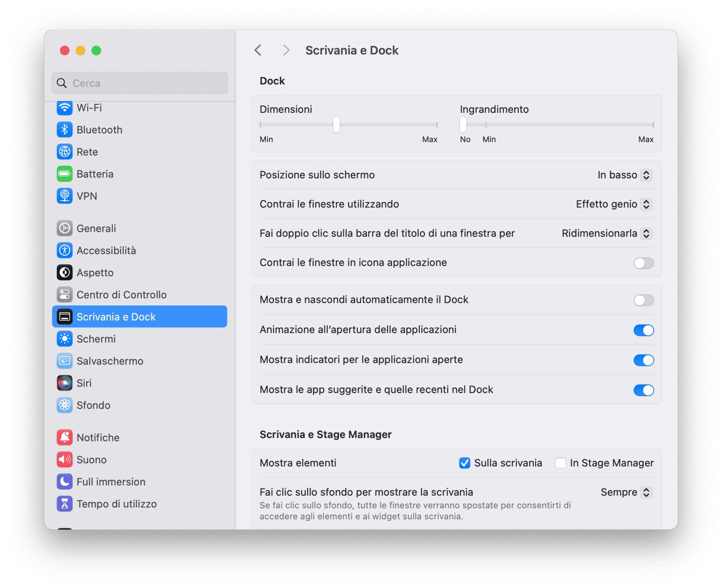722x588 pixels.
Task: Click the Wi-Fi icon in sidebar
Action: tap(65, 108)
